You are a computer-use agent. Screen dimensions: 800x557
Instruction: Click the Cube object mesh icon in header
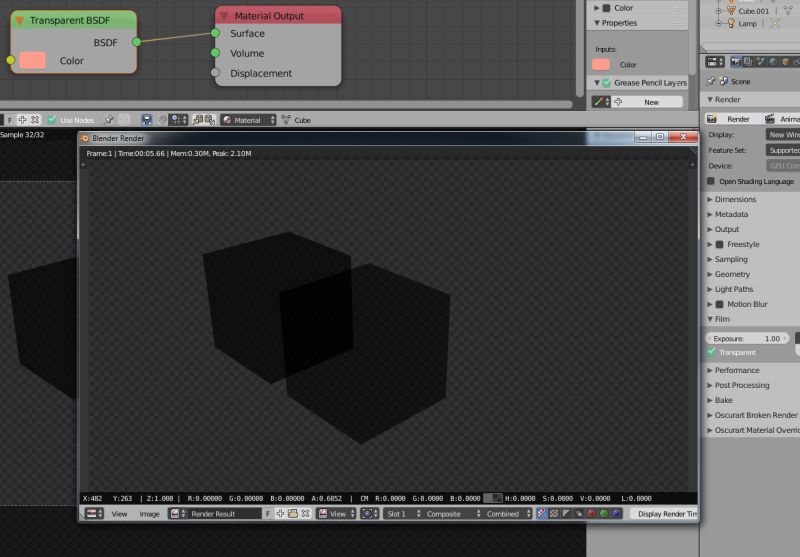(286, 120)
